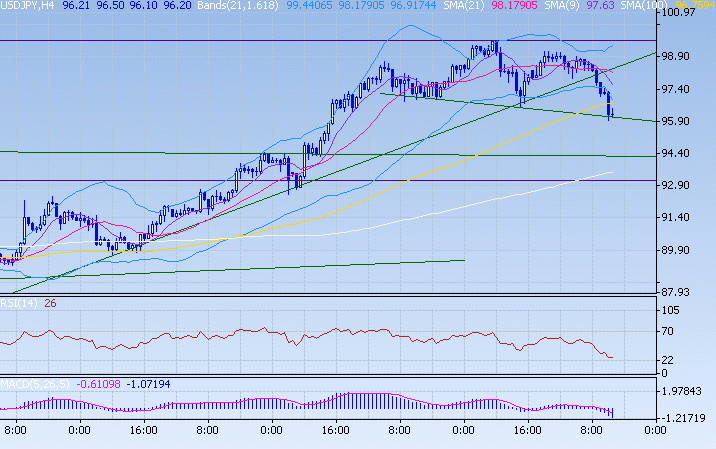Viewport: 716px width, 449px height.
Task: Click the 95.90 price axis label
Action: [686, 122]
